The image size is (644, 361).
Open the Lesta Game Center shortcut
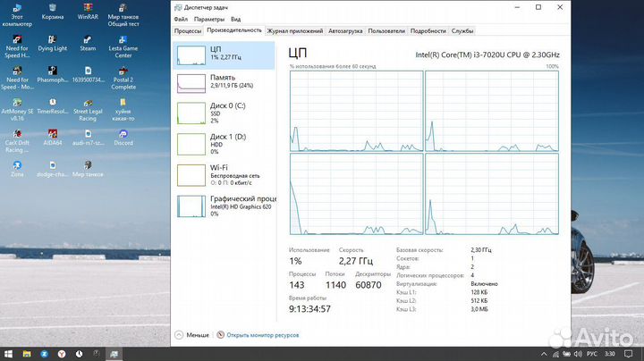coord(123,46)
